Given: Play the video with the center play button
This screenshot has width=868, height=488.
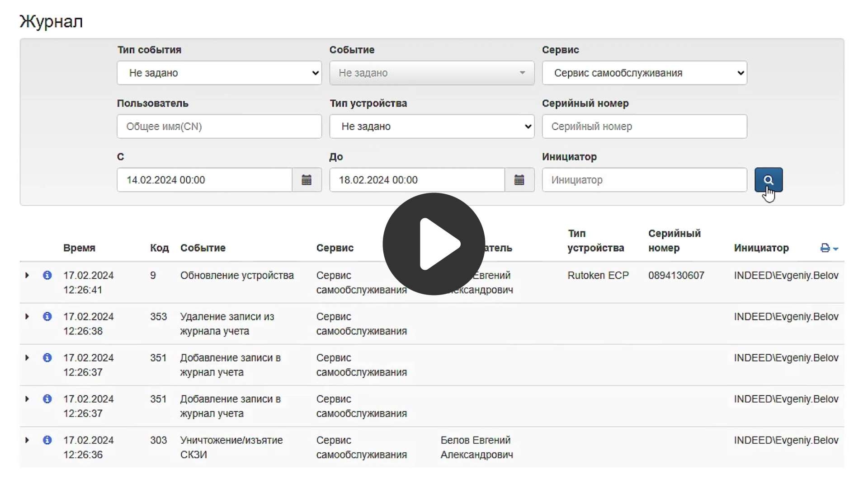Looking at the screenshot, I should pyautogui.click(x=434, y=244).
